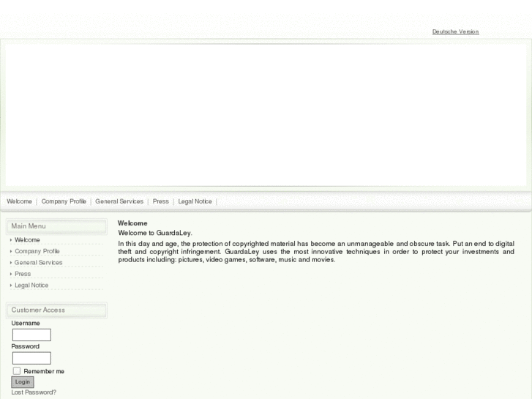Choose General Services in the Main Menu sidebar
This screenshot has width=532, height=399.
(38, 263)
